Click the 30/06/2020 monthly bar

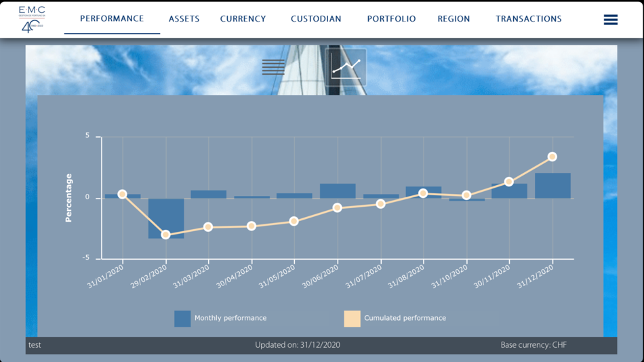pos(338,191)
